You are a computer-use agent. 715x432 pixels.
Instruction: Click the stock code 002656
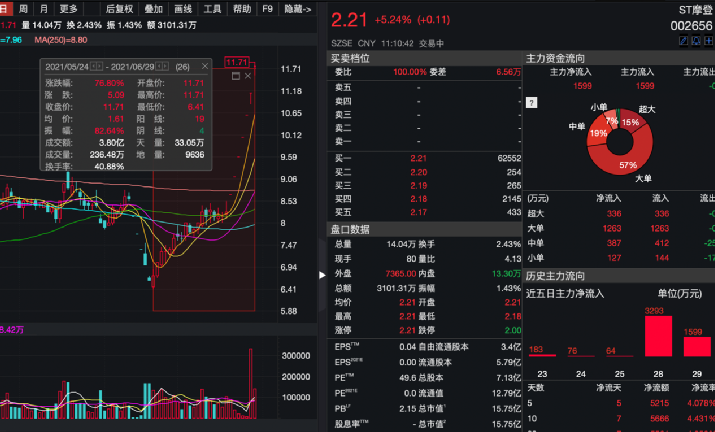click(691, 26)
